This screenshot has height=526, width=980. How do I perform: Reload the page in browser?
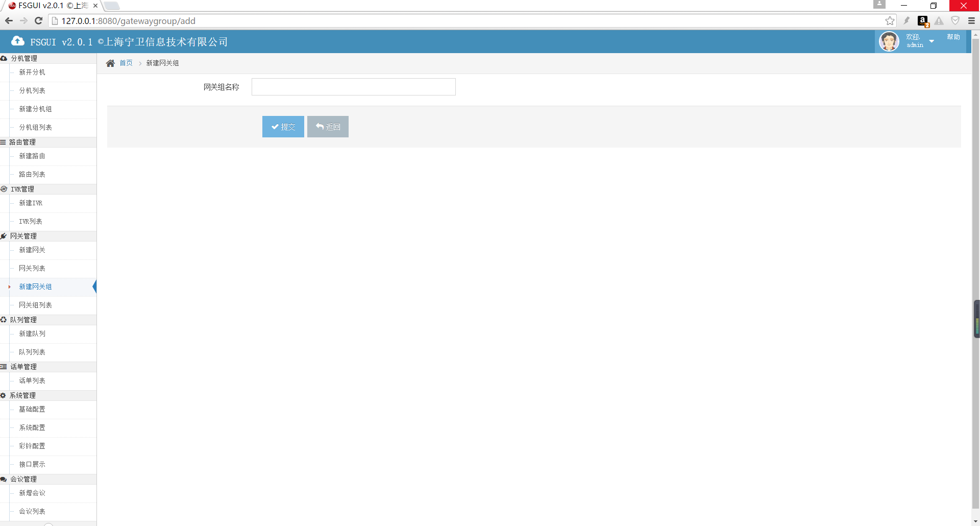pos(38,21)
